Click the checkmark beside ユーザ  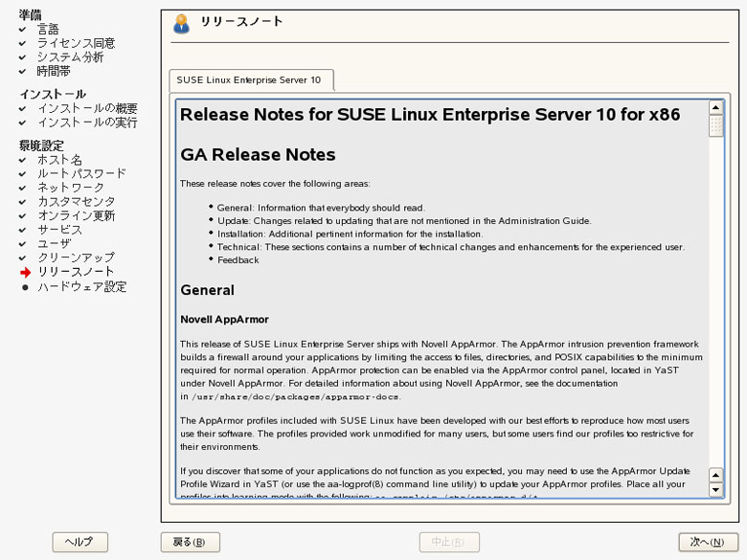(x=22, y=244)
